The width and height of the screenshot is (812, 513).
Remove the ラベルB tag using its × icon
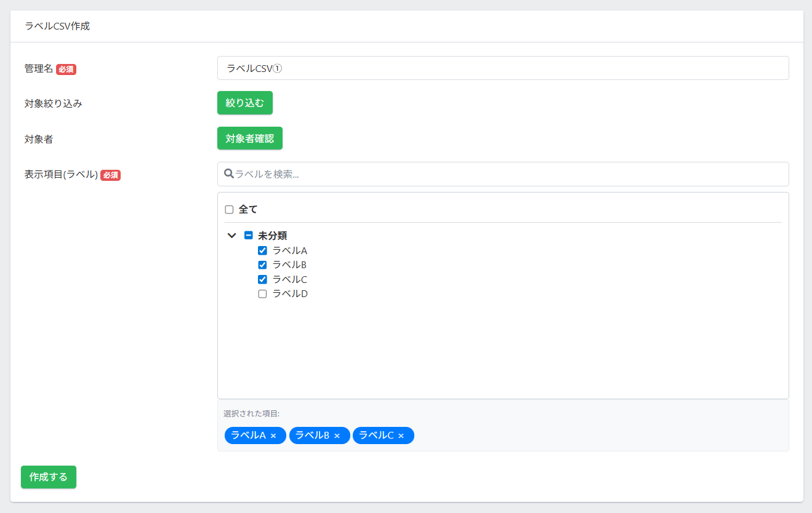tap(337, 436)
